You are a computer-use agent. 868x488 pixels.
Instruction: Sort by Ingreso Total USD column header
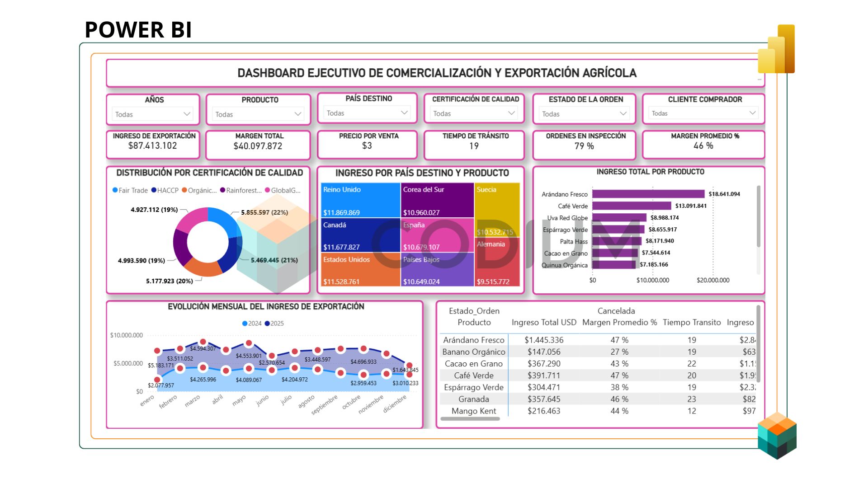point(544,322)
